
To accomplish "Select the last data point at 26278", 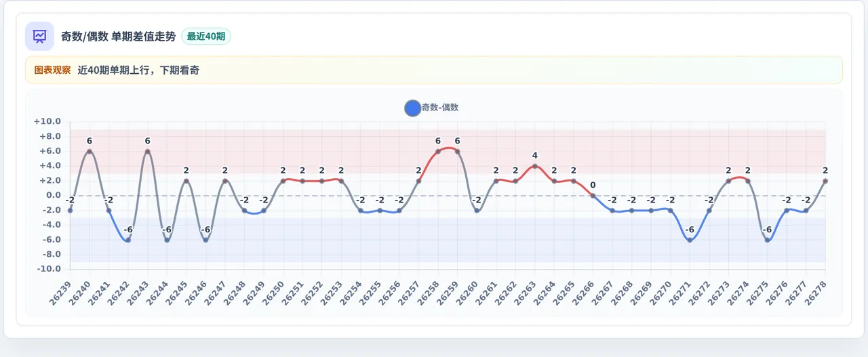I will (825, 181).
